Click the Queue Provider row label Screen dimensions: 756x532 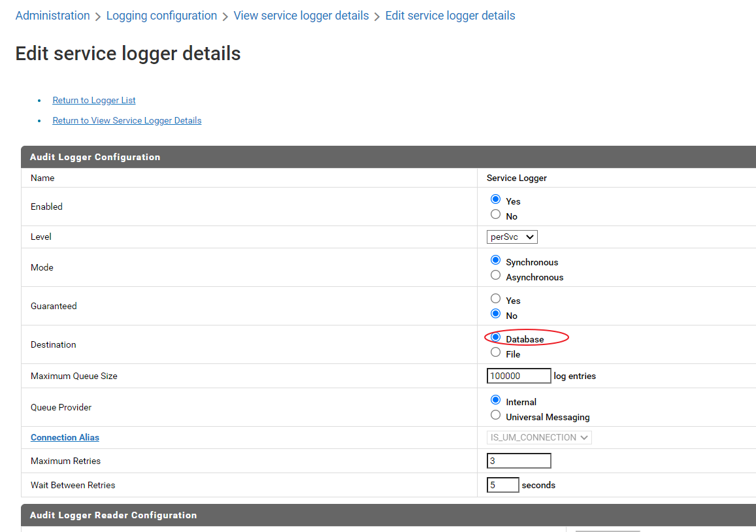[61, 407]
